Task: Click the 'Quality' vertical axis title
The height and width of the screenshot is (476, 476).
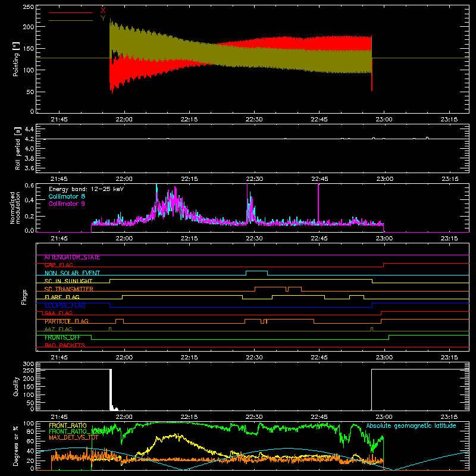Action: (x=16, y=386)
